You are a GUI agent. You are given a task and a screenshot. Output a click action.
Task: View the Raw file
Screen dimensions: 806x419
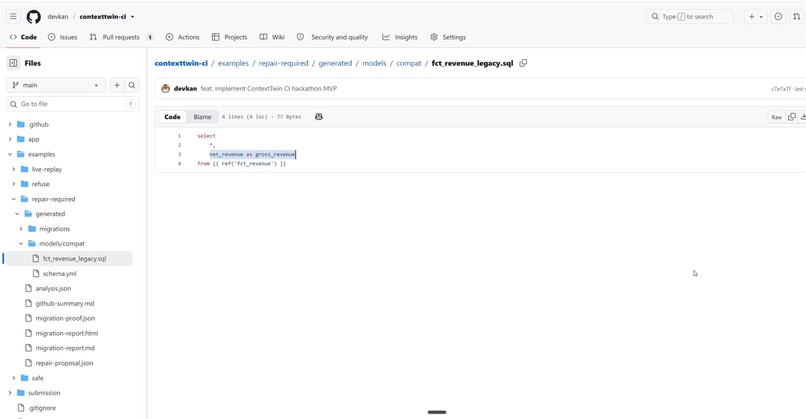click(x=776, y=117)
